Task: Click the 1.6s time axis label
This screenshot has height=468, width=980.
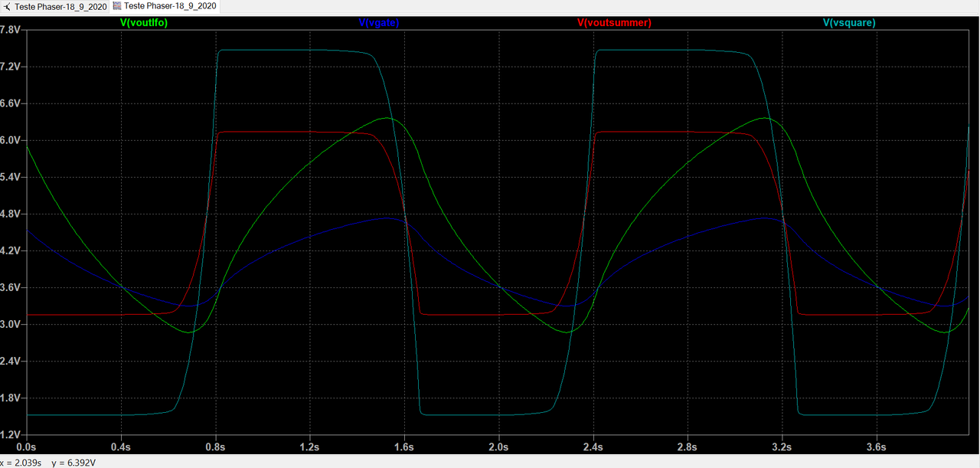Action: click(x=404, y=447)
